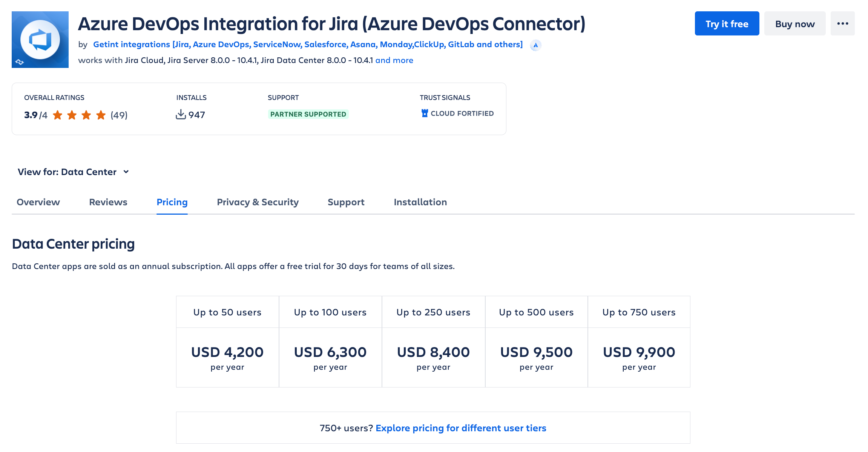Open the Support tab

click(x=346, y=202)
